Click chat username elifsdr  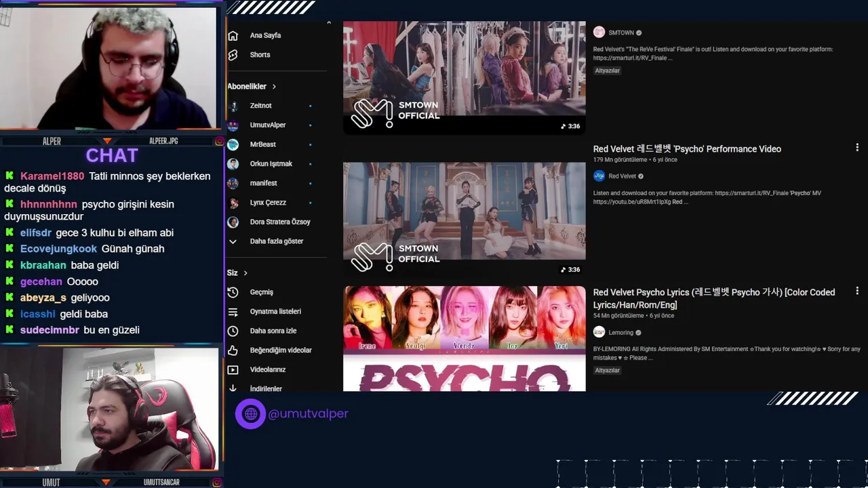tap(36, 233)
